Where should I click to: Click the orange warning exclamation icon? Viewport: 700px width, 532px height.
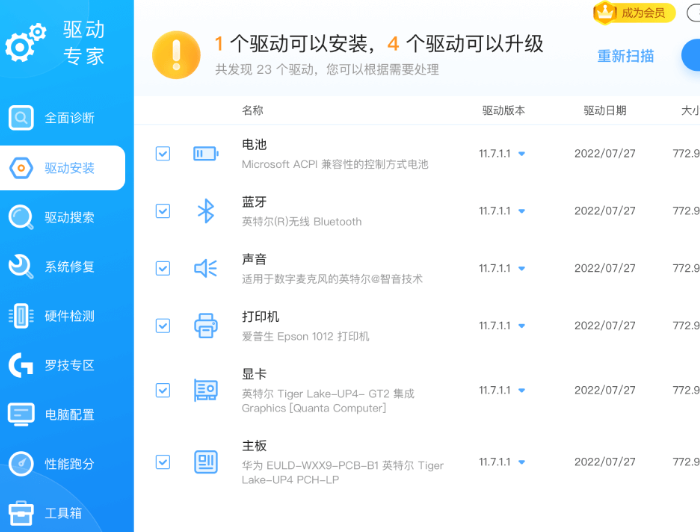[176, 54]
